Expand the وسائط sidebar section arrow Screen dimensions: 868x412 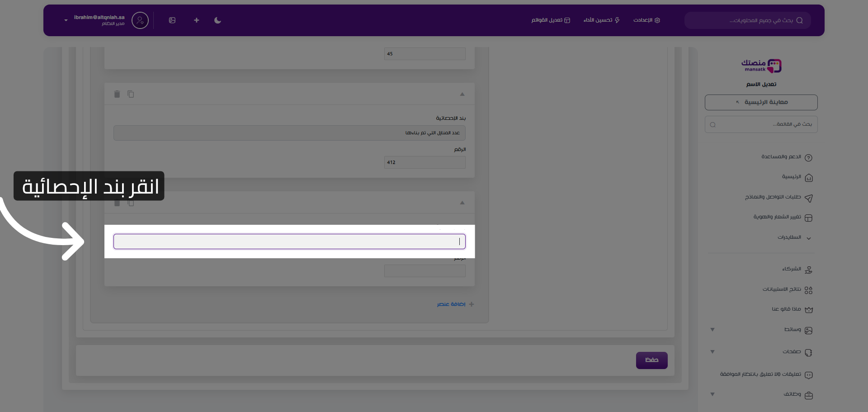[712, 330]
